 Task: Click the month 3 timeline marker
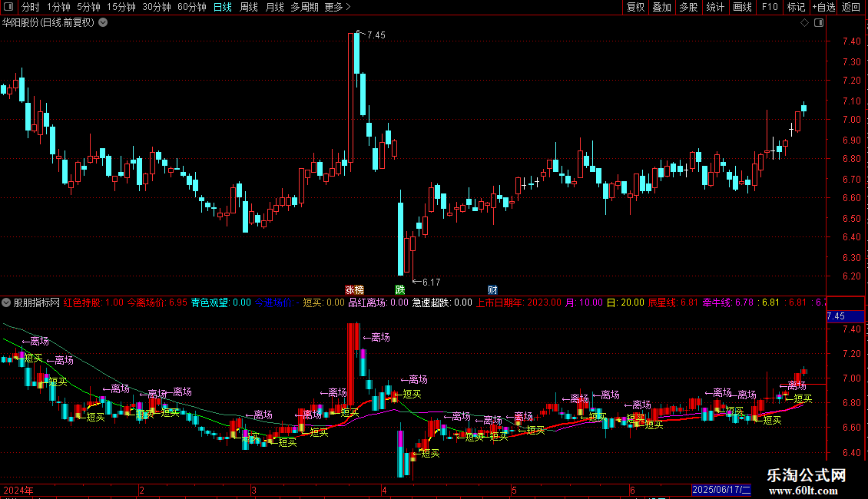pos(253,490)
